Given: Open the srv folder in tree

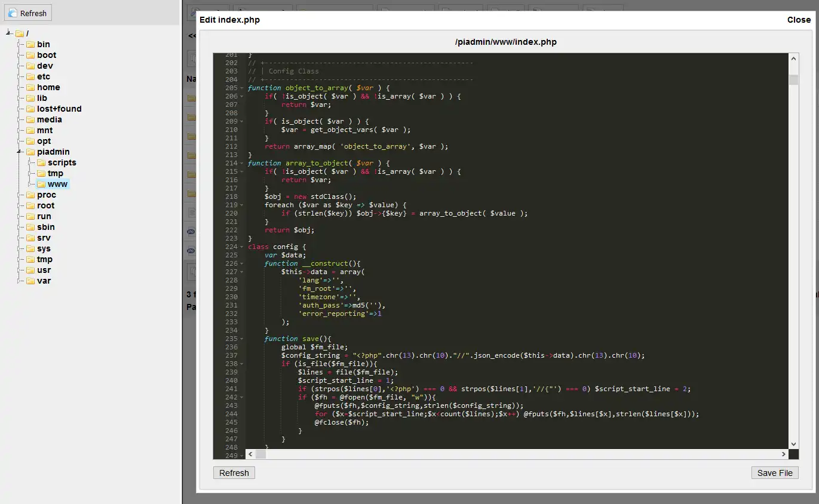Looking at the screenshot, I should click(x=44, y=238).
